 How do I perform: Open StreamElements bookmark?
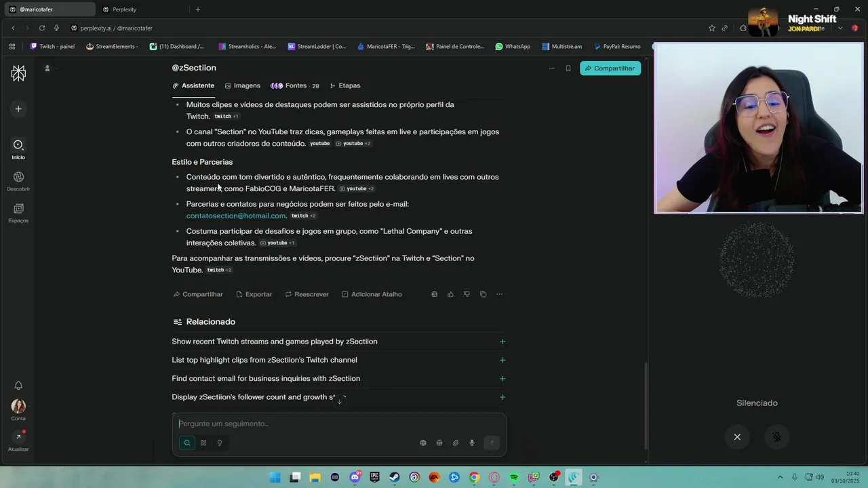click(113, 47)
